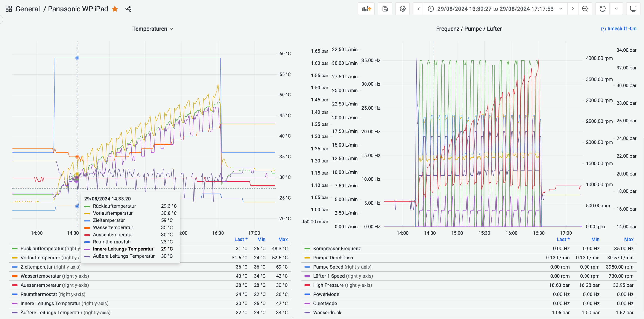
Task: Click the share dashboard icon
Action: coord(128,9)
